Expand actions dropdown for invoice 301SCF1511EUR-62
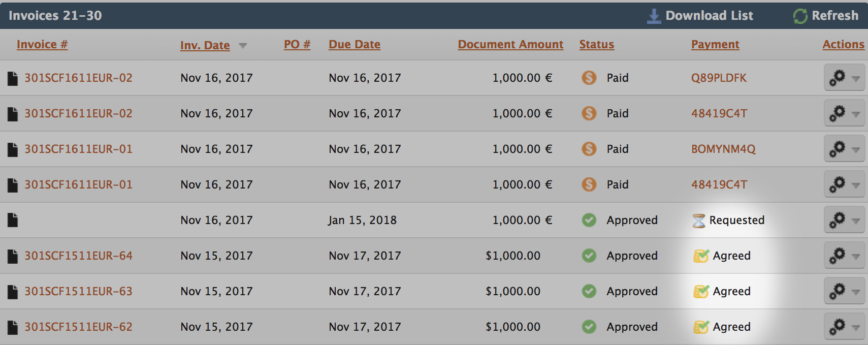The image size is (868, 345). [855, 328]
